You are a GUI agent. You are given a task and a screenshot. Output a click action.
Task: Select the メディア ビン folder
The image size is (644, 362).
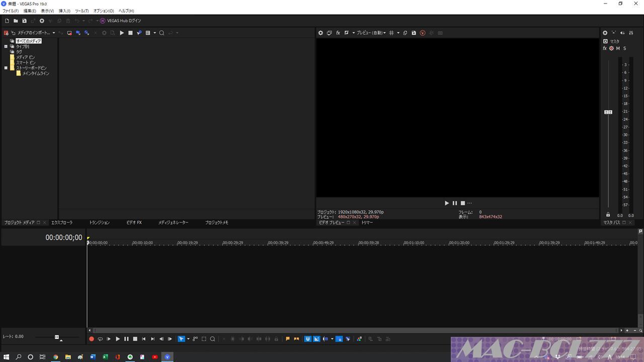pos(25,57)
